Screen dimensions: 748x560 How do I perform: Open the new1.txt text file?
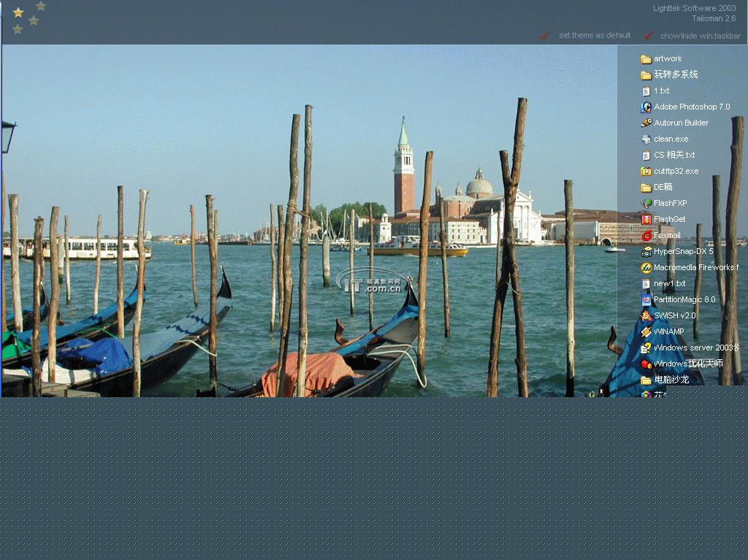646,284
